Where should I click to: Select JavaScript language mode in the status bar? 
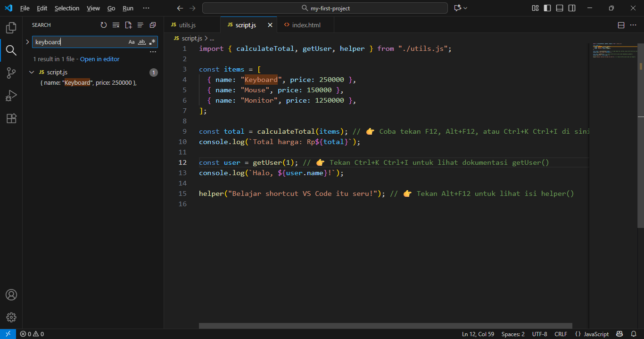[x=596, y=334]
